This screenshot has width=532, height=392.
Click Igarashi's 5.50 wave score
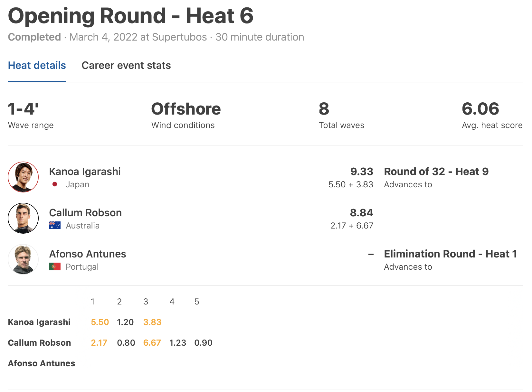tap(100, 322)
